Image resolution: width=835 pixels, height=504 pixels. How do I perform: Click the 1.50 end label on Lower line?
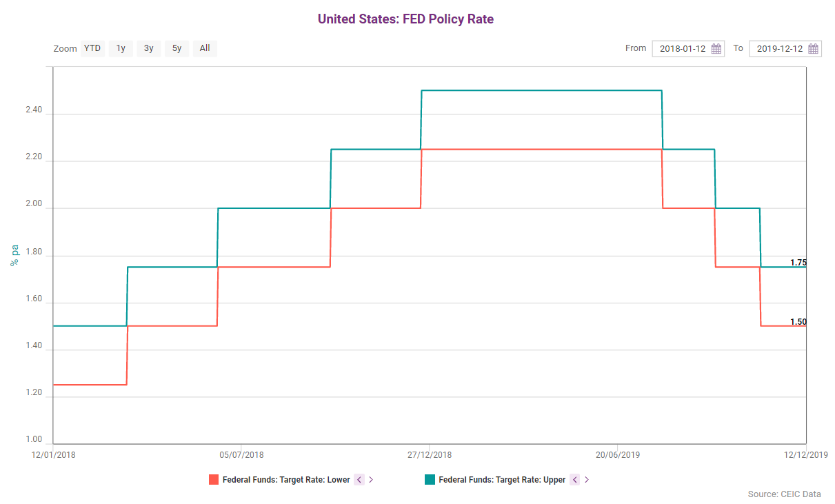tap(798, 322)
